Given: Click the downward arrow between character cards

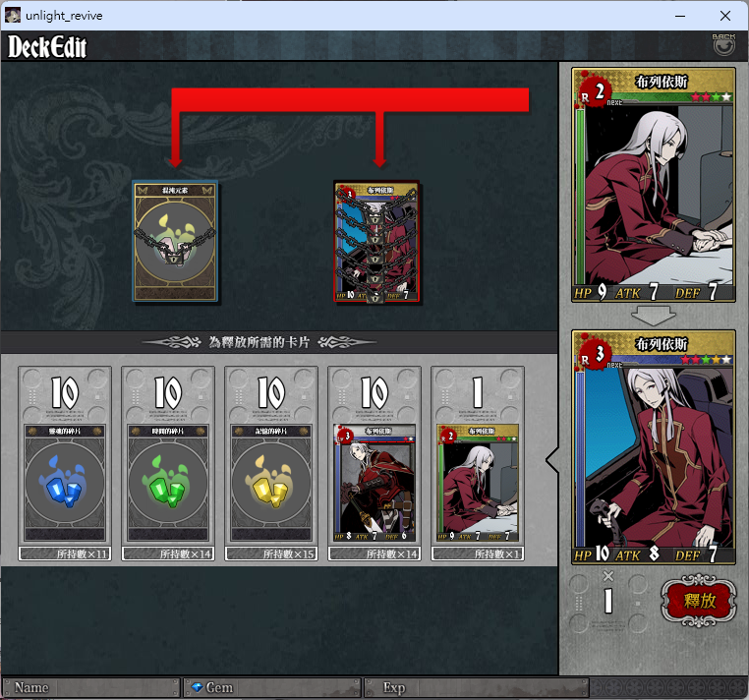Looking at the screenshot, I should (654, 316).
